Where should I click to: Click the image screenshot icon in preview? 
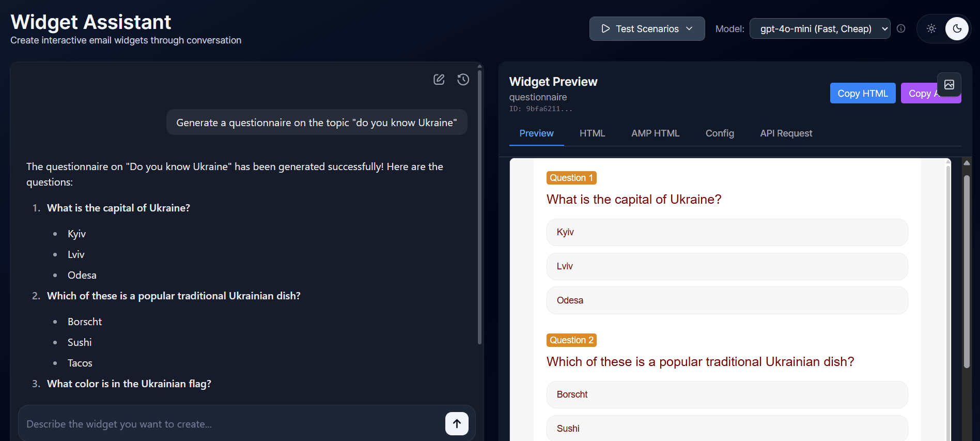click(x=949, y=85)
